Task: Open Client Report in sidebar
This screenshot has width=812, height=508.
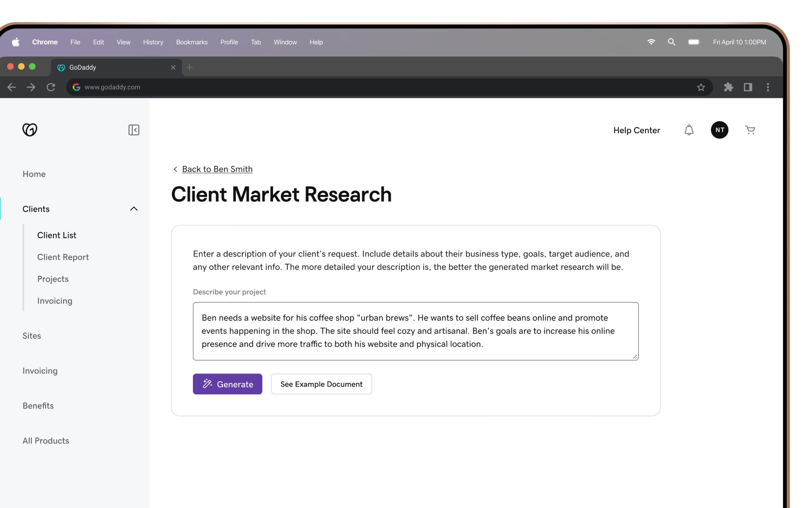Action: pos(63,257)
